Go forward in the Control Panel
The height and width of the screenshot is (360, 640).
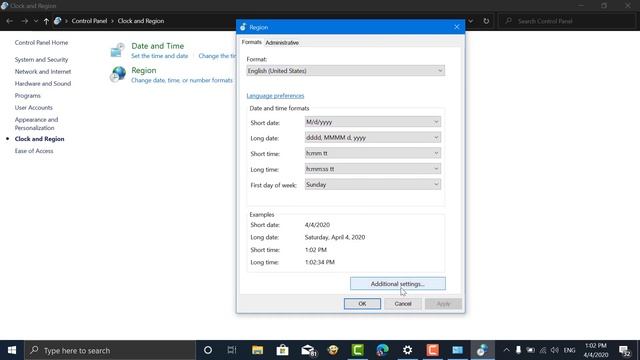24,21
